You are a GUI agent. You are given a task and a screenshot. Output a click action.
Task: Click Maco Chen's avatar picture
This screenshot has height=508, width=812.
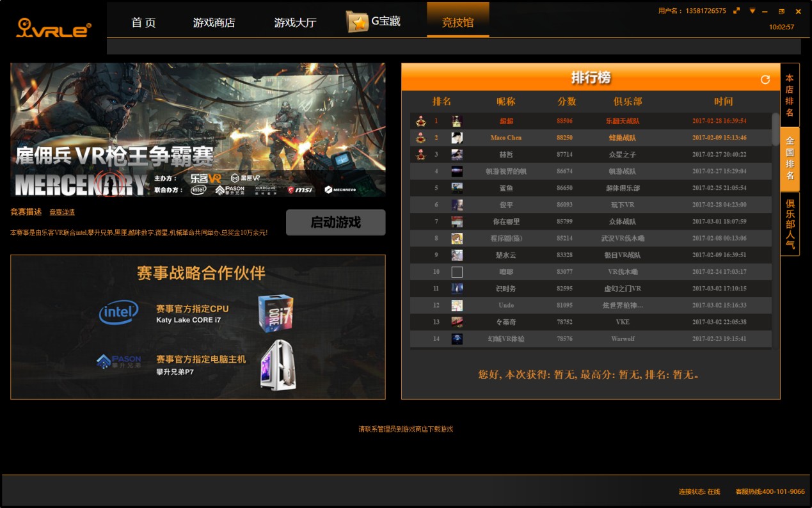tap(457, 138)
